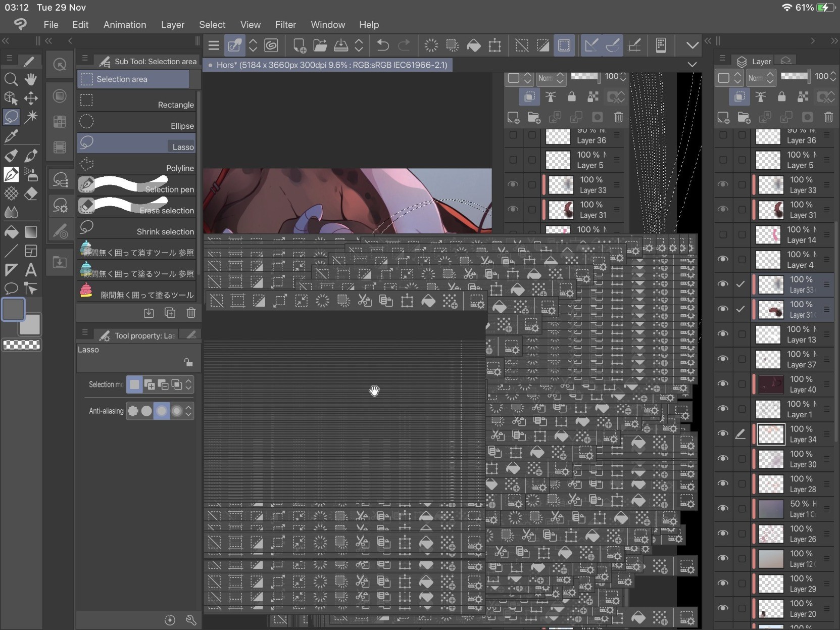Viewport: 840px width, 630px height.
Task: Adjust layer opacity stepper beside 100
Action: tap(833, 76)
